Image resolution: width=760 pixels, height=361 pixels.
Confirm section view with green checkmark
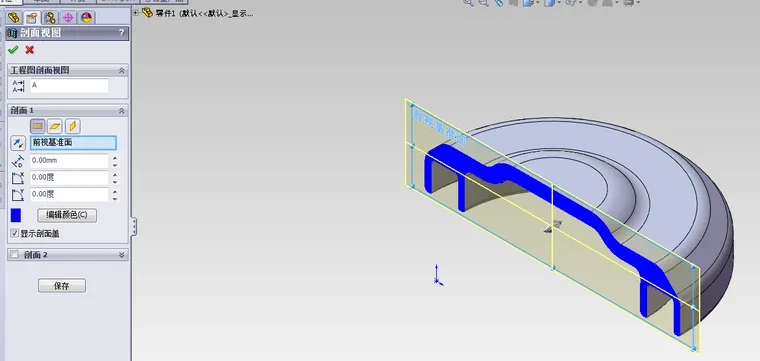click(13, 50)
